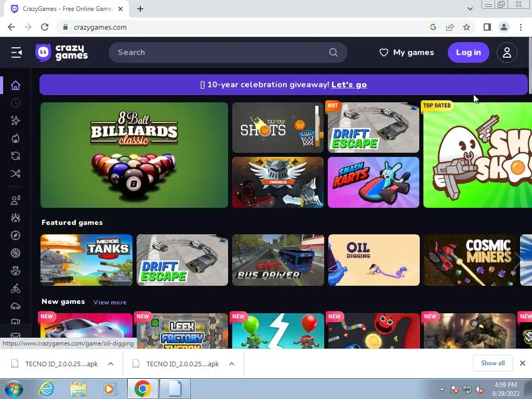532x399 pixels.
Task: Open Oil Digging featured game
Action: point(374,260)
